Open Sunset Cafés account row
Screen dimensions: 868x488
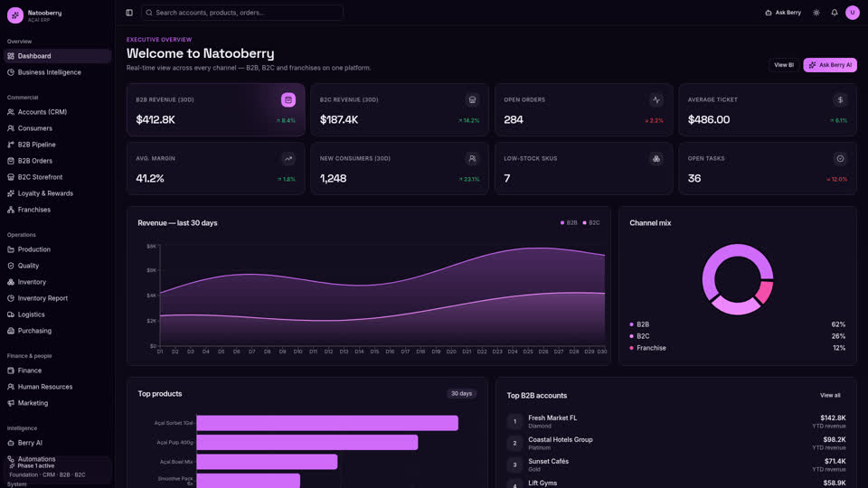pos(676,465)
